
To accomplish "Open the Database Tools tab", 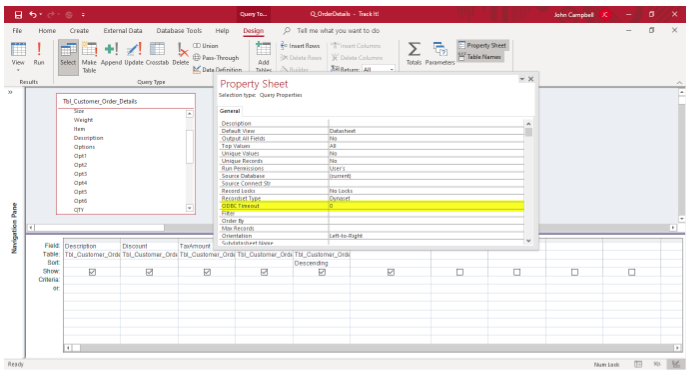I will pyautogui.click(x=179, y=31).
